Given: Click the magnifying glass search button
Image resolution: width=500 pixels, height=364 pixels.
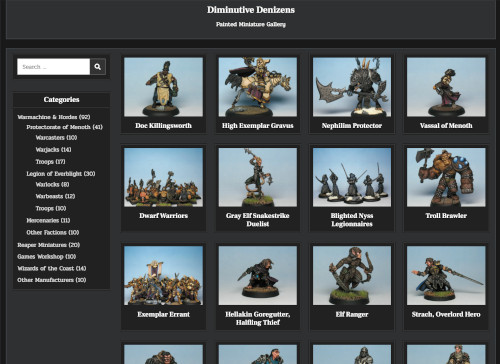Looking at the screenshot, I should (x=98, y=67).
